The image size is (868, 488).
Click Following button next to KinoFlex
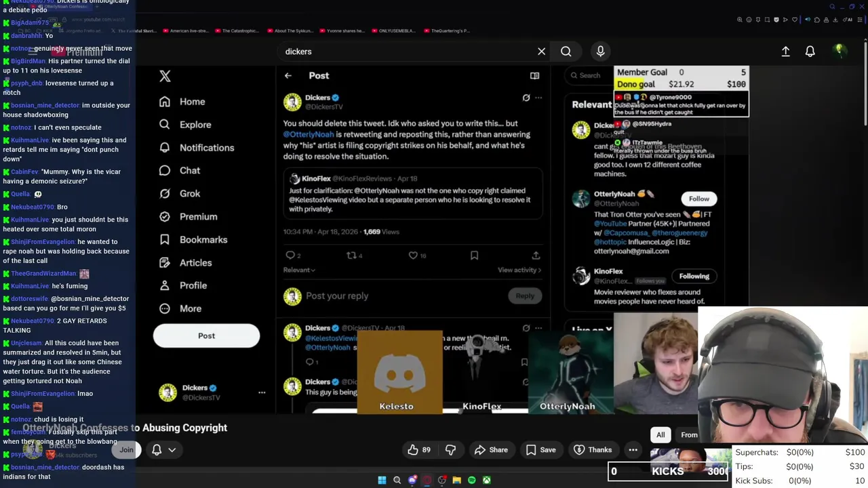(694, 276)
